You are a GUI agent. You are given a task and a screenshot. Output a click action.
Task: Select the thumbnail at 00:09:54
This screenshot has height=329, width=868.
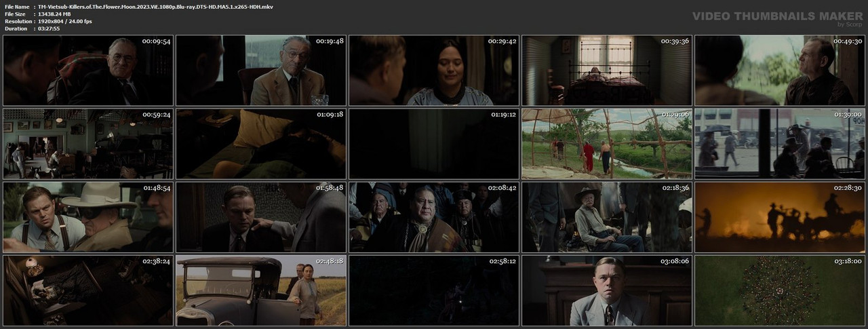(x=88, y=70)
